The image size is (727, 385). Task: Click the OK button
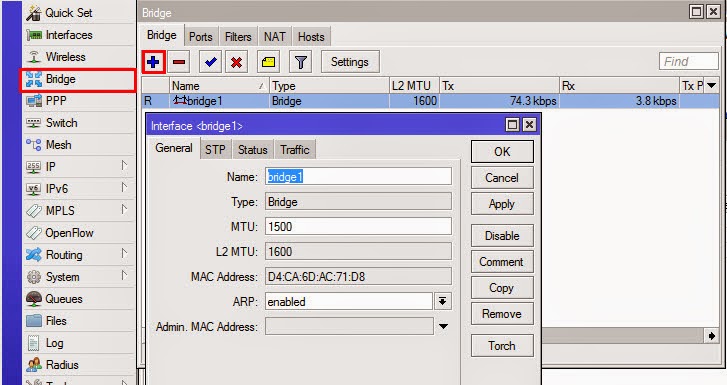point(502,152)
